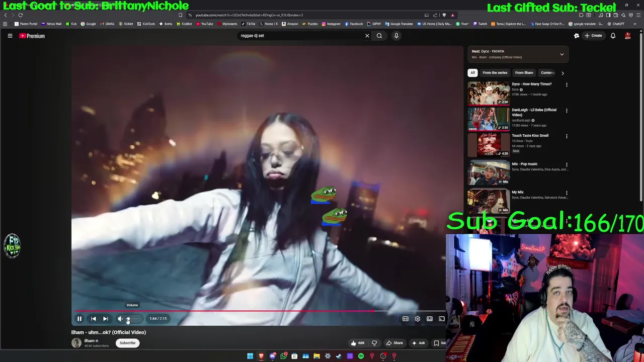Skip to the previous video
Screen dimensions: 644x362
(x=93, y=318)
